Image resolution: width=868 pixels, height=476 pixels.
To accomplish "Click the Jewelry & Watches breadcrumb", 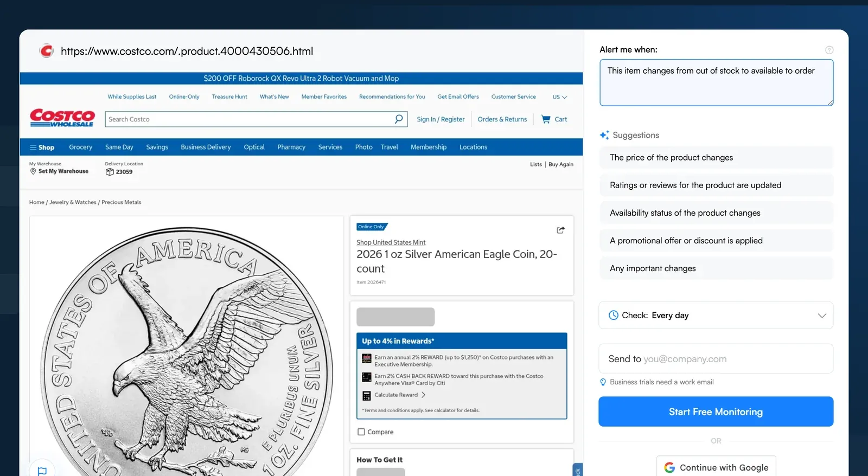I will pos(73,202).
